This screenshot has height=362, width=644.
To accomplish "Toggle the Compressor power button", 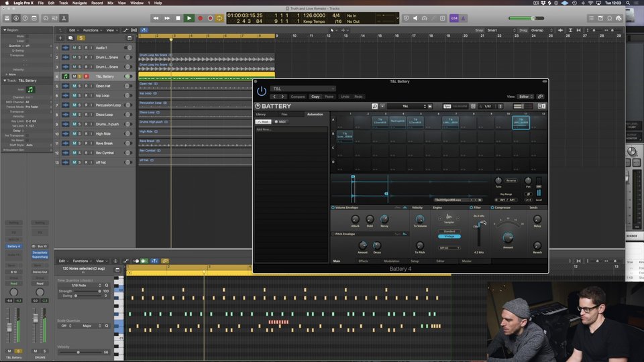I will (492, 208).
